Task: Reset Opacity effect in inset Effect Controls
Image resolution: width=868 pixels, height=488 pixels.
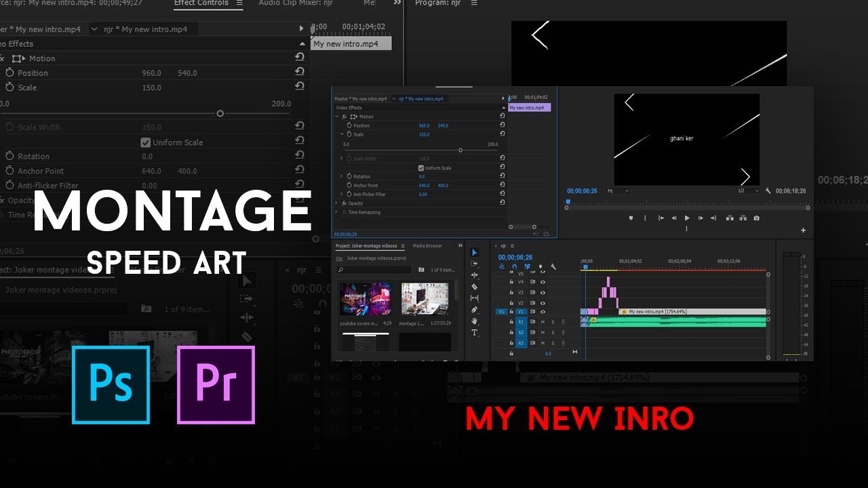Action: click(502, 203)
